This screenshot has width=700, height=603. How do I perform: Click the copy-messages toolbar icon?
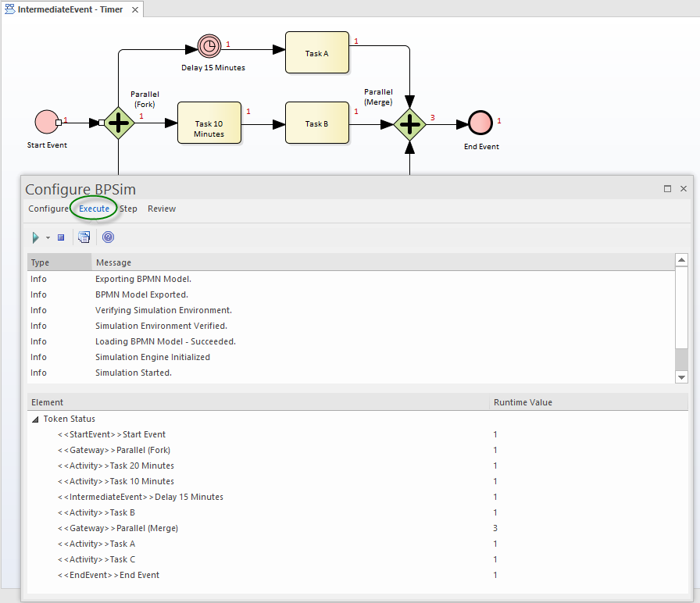pyautogui.click(x=84, y=237)
